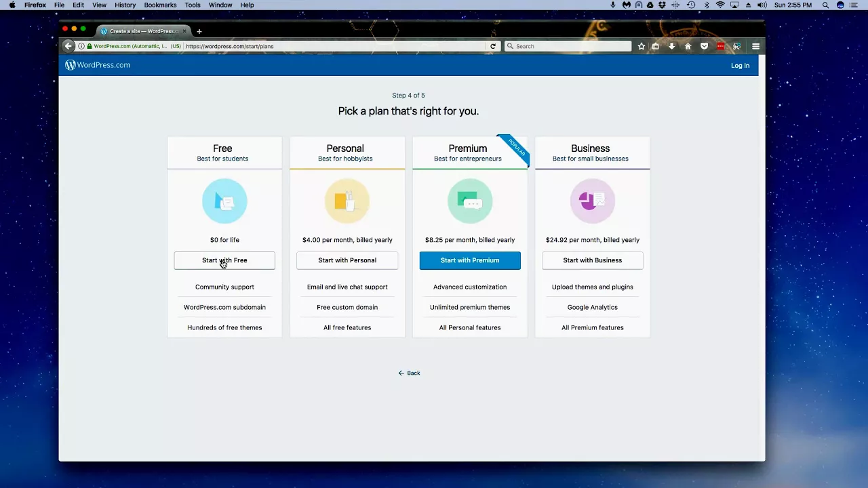Click the Log In link
The width and height of the screenshot is (868, 488).
pyautogui.click(x=740, y=66)
